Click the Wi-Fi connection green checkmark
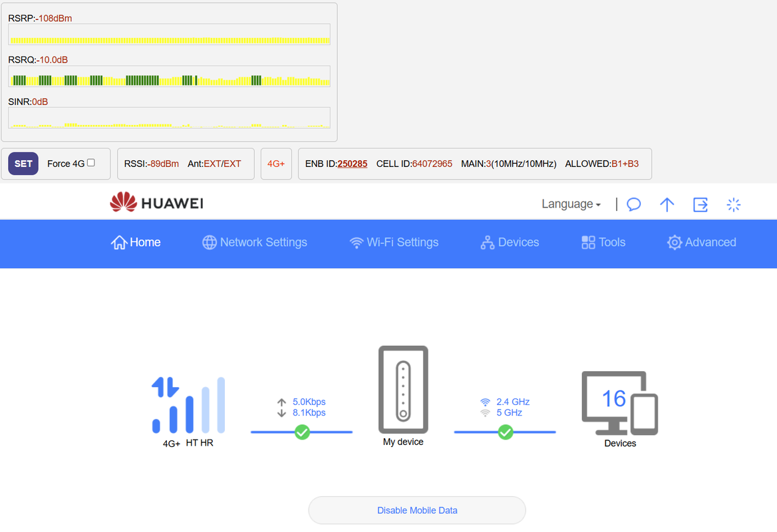Viewport: 777px width, 532px height. click(x=506, y=432)
